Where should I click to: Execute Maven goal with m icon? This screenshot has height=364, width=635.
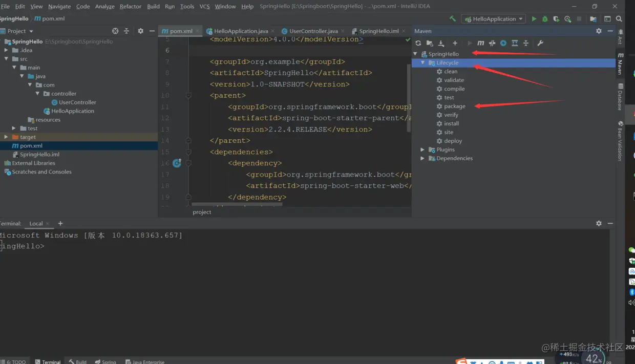point(480,43)
